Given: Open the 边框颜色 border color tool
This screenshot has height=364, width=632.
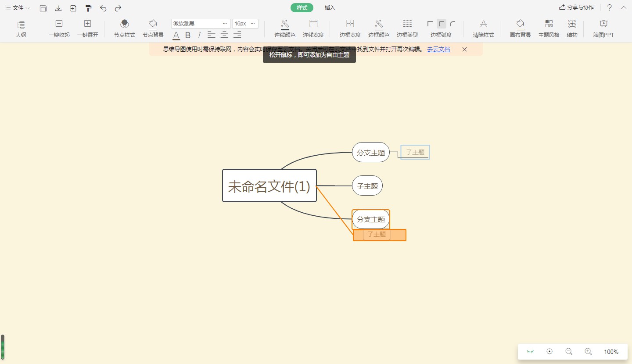Looking at the screenshot, I should tap(378, 28).
